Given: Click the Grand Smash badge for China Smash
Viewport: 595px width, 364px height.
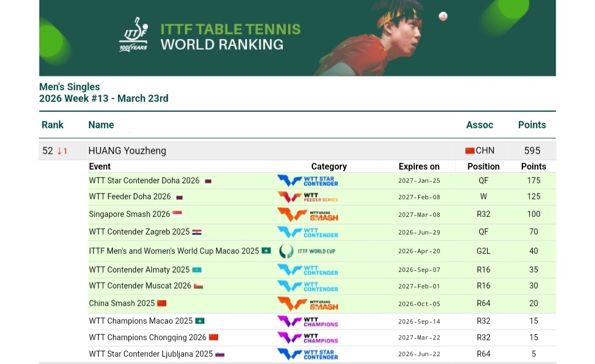Looking at the screenshot, I should (308, 304).
